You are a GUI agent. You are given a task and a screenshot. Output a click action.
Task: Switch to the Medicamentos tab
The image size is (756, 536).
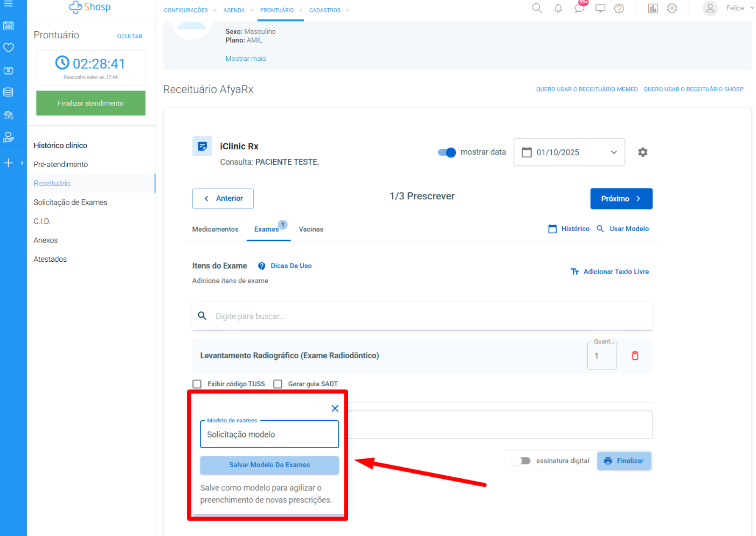click(215, 229)
